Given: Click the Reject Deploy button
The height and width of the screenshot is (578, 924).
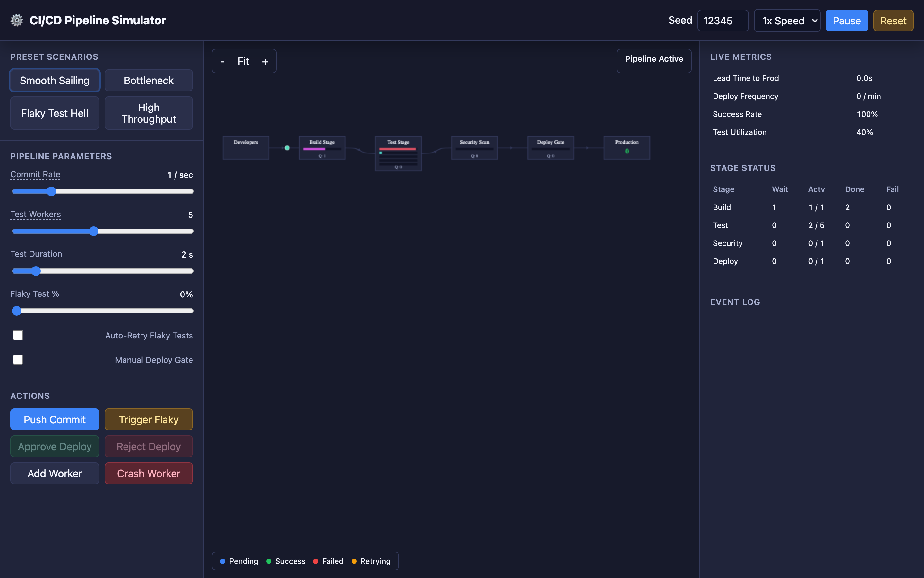Looking at the screenshot, I should [x=149, y=446].
